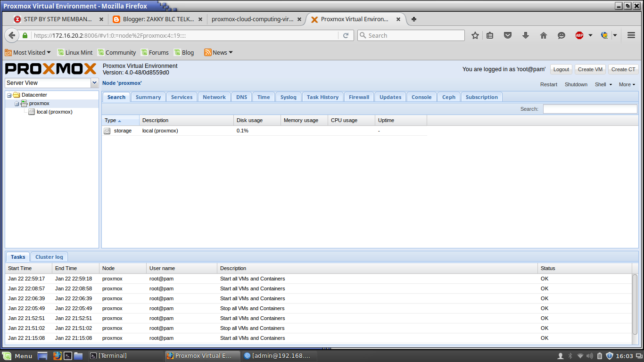Image resolution: width=644 pixels, height=362 pixels.
Task: Click the Create VM button
Action: point(590,69)
